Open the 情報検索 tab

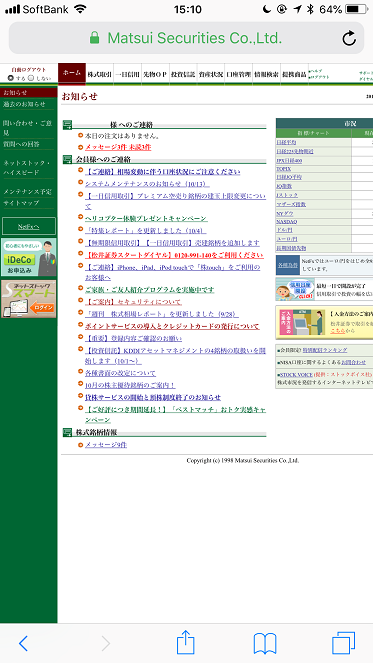(266, 74)
